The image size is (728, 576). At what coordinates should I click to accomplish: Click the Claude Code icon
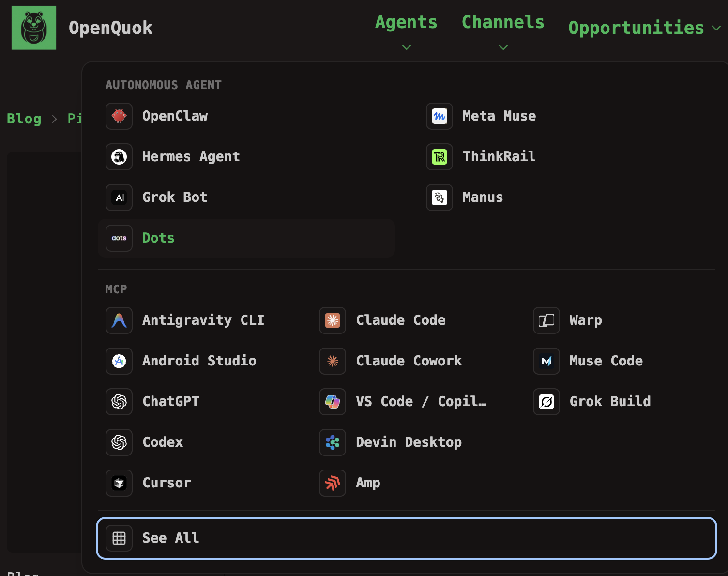[x=333, y=320]
